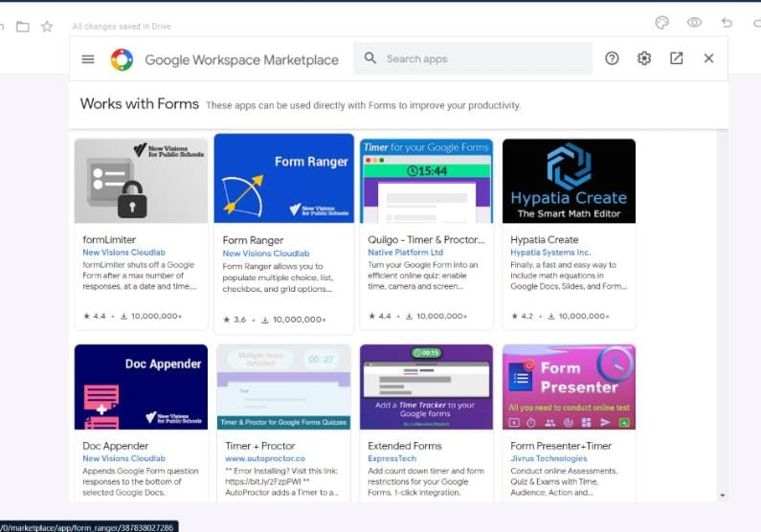Image resolution: width=761 pixels, height=532 pixels.
Task: Open the Doc Appender thumbnail
Action: [x=141, y=387]
